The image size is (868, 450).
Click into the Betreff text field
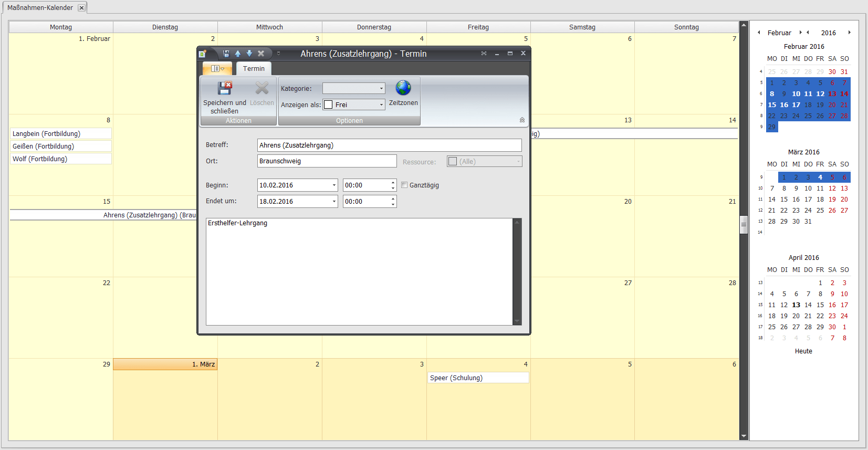tap(389, 145)
